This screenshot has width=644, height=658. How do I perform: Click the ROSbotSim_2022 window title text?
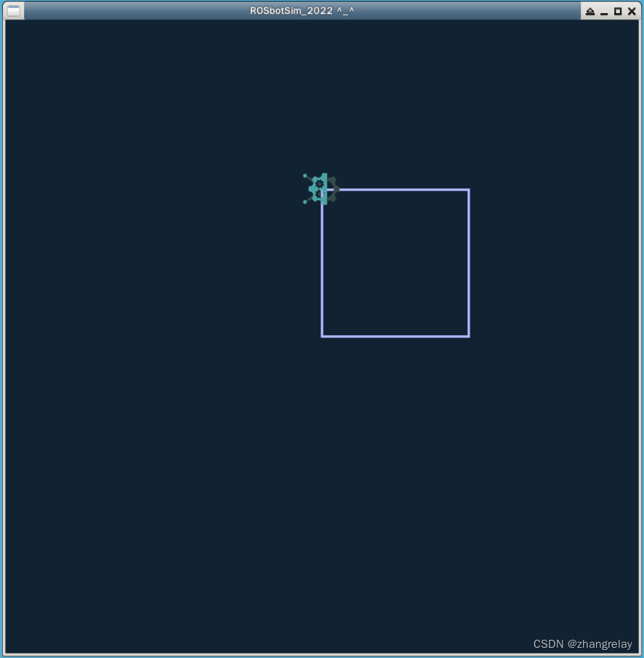click(302, 10)
